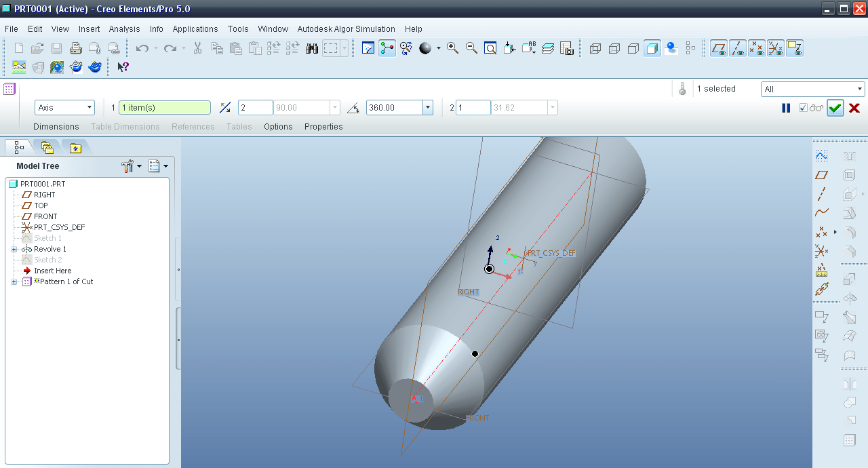This screenshot has width=868, height=468.
Task: Switch to wireframe display
Action: (x=595, y=48)
